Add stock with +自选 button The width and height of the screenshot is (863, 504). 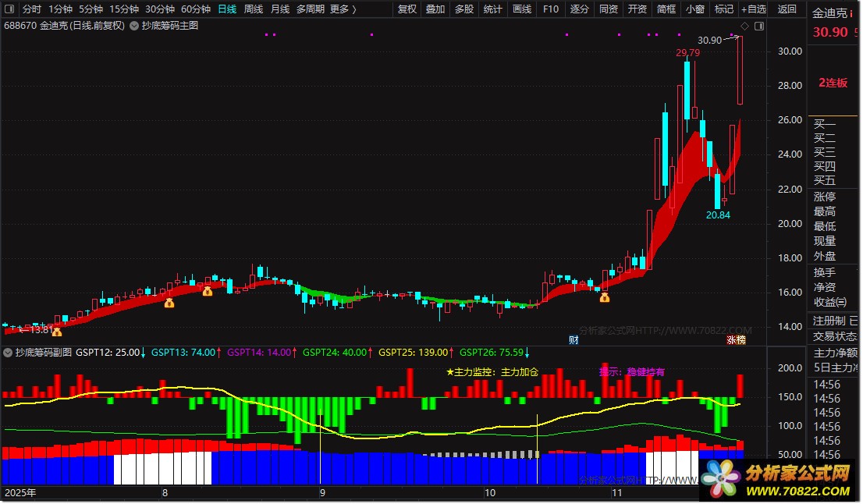754,9
